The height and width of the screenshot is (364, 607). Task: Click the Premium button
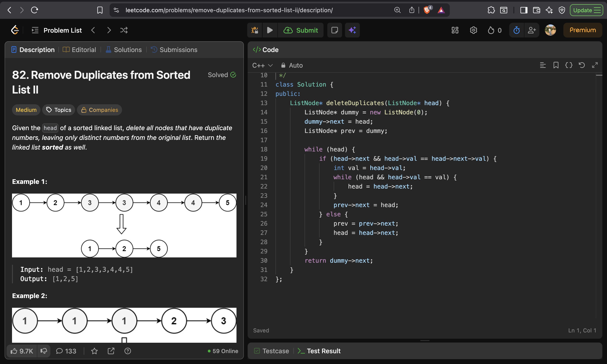pos(583,30)
